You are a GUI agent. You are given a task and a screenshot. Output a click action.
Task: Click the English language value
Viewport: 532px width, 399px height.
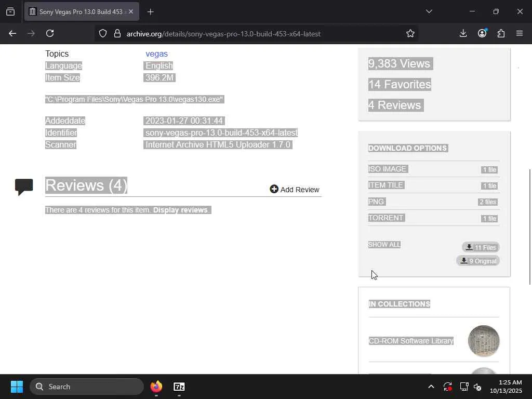(x=159, y=66)
